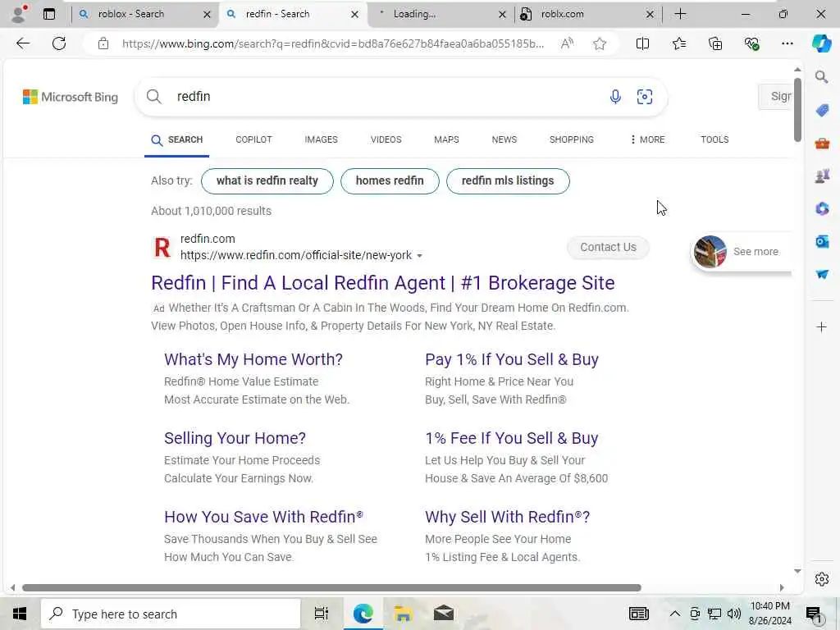This screenshot has height=630, width=840.
Task: Open the Windows Start menu
Action: click(x=20, y=614)
